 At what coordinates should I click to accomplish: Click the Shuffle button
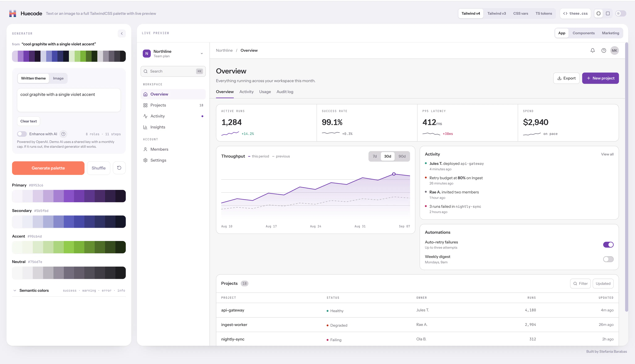99,168
